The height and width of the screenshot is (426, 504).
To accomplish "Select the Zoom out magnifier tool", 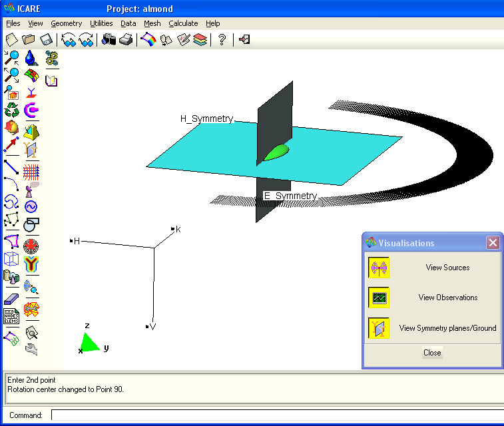I will pyautogui.click(x=11, y=75).
